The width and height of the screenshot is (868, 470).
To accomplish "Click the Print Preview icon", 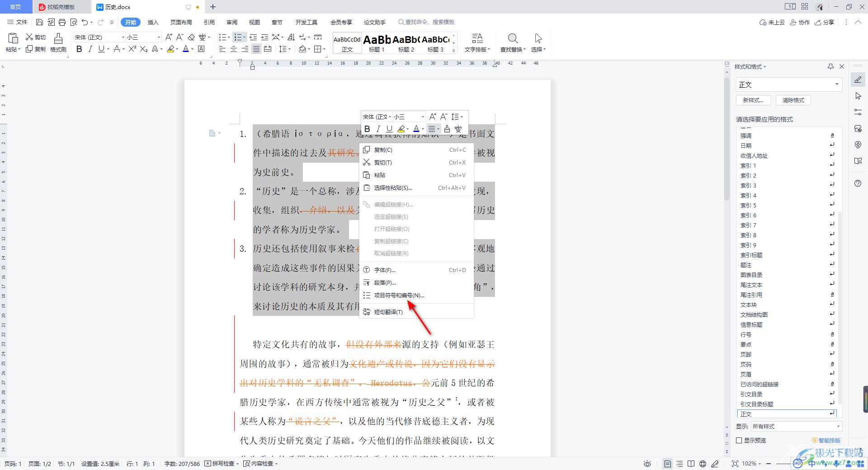I will pyautogui.click(x=74, y=22).
